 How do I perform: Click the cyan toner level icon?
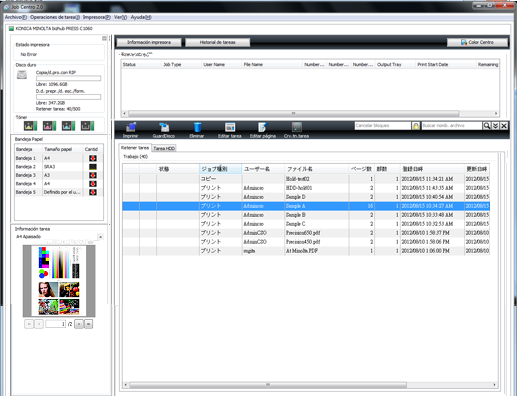tap(68, 126)
